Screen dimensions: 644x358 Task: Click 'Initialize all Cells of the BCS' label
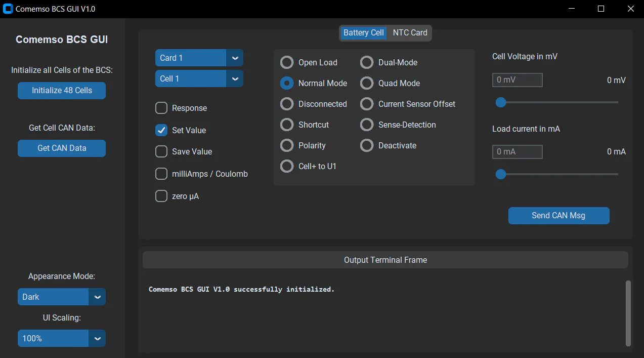(x=62, y=70)
